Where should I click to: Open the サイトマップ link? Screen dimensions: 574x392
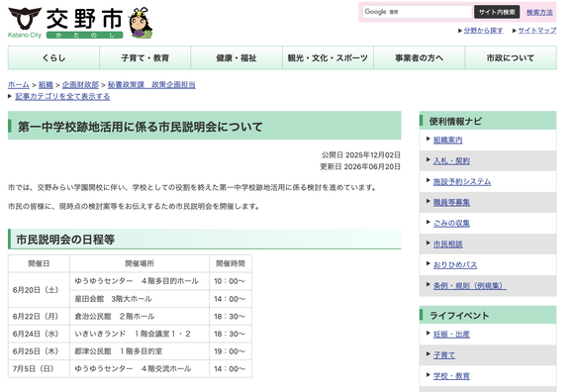(x=537, y=31)
